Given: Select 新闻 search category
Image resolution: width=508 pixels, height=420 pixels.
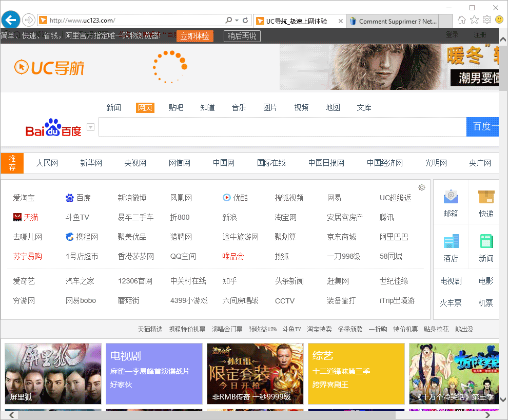Looking at the screenshot, I should click(114, 108).
